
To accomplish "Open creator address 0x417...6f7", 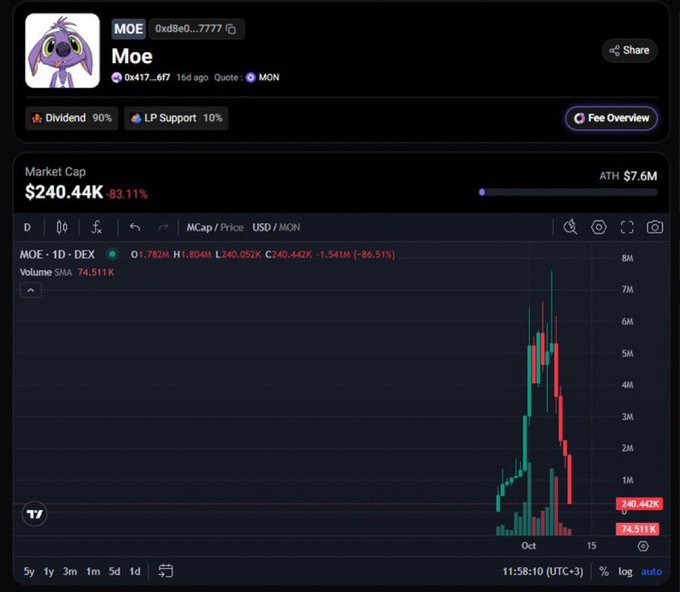I will tap(147, 78).
